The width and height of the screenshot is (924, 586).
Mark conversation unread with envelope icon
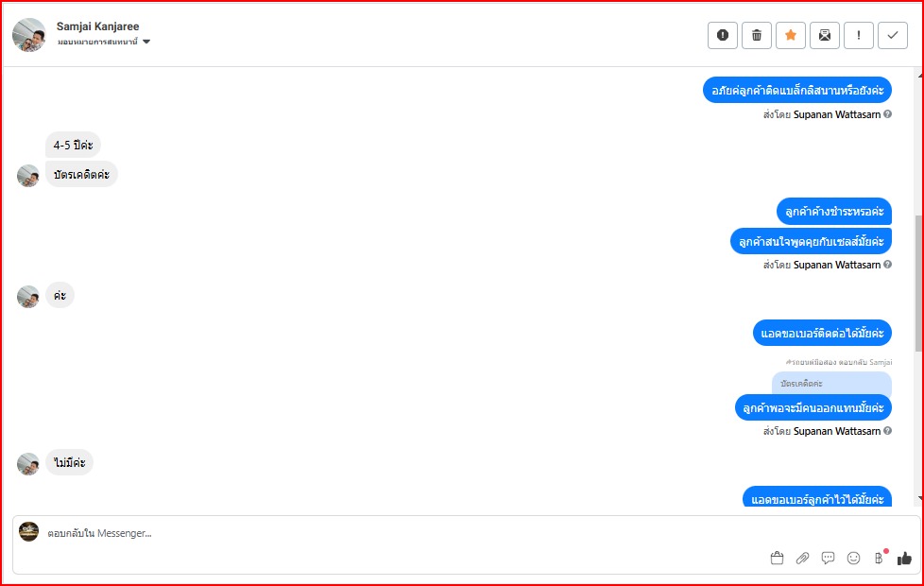[x=825, y=35]
